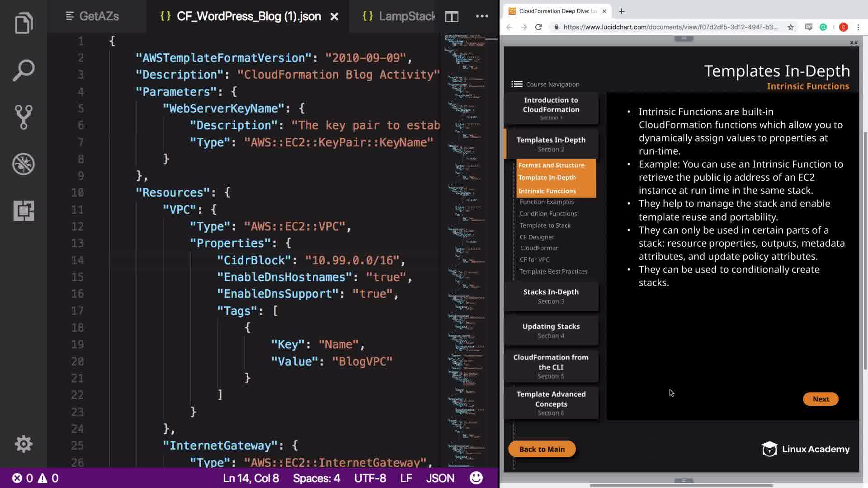
Task: Click the browser address bar URL
Action: click(x=670, y=27)
